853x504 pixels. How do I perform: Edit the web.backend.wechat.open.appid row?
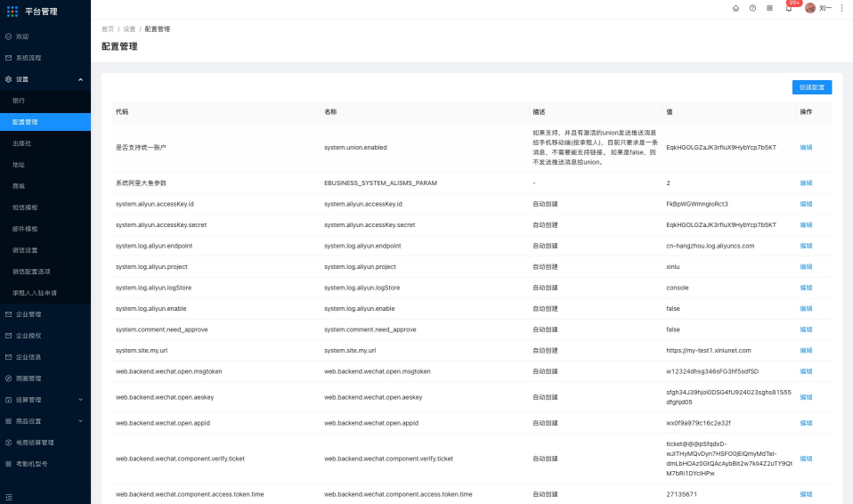tap(806, 423)
